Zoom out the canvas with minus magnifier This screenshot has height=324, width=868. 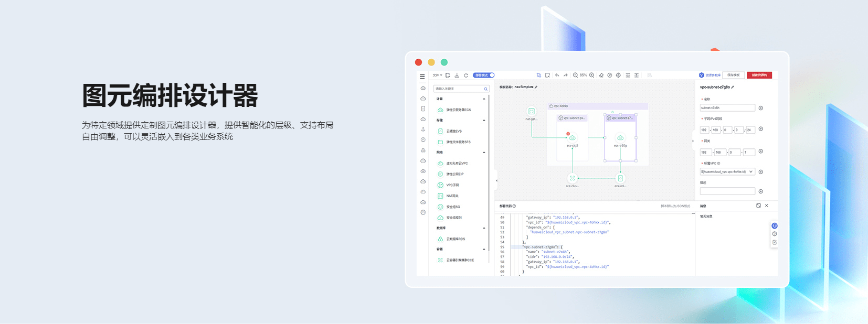pos(576,75)
